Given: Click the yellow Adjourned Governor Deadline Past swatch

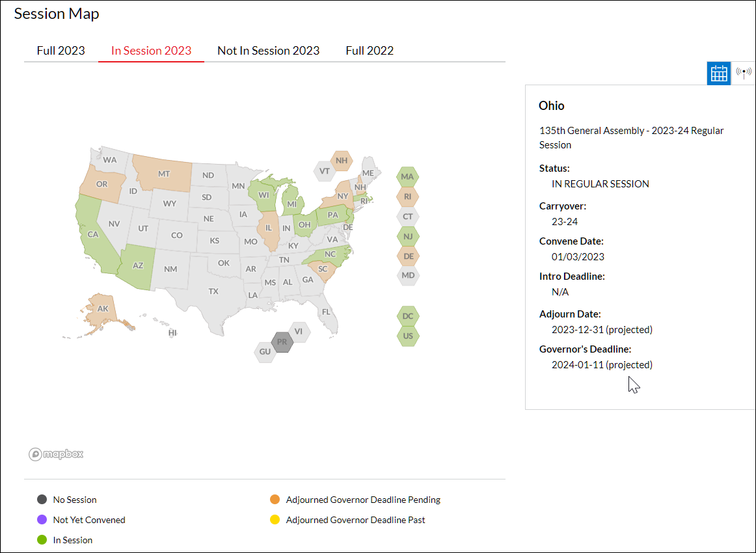Looking at the screenshot, I should pos(274,519).
